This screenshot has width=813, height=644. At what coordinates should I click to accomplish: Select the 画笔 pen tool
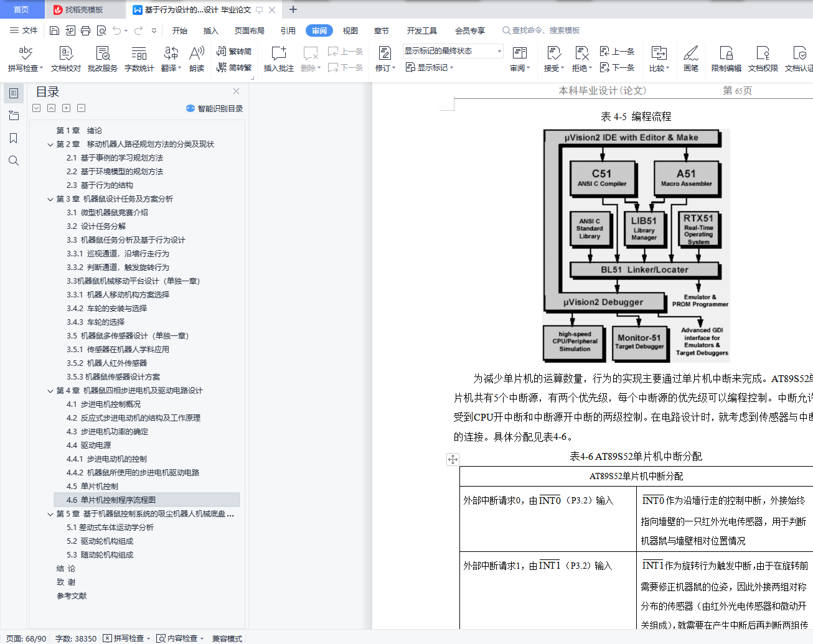[x=691, y=59]
